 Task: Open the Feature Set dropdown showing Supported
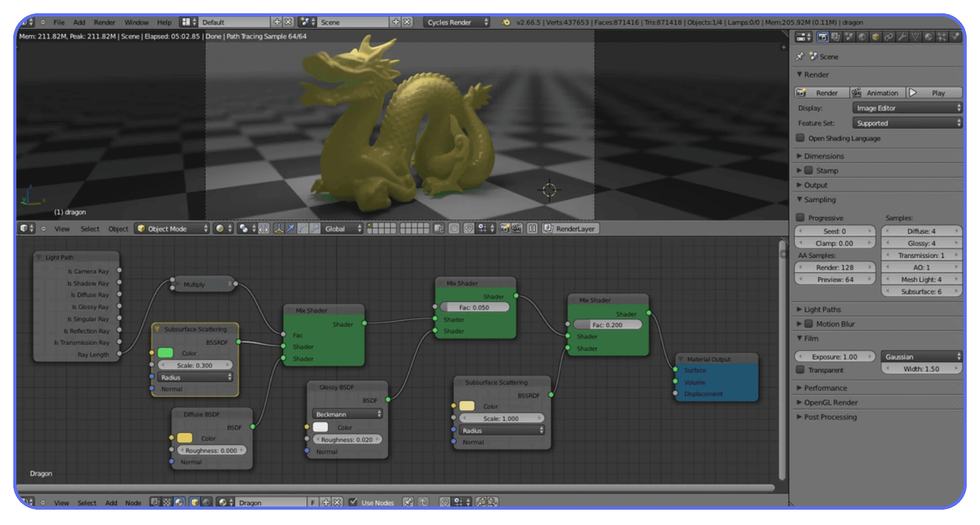click(x=908, y=123)
